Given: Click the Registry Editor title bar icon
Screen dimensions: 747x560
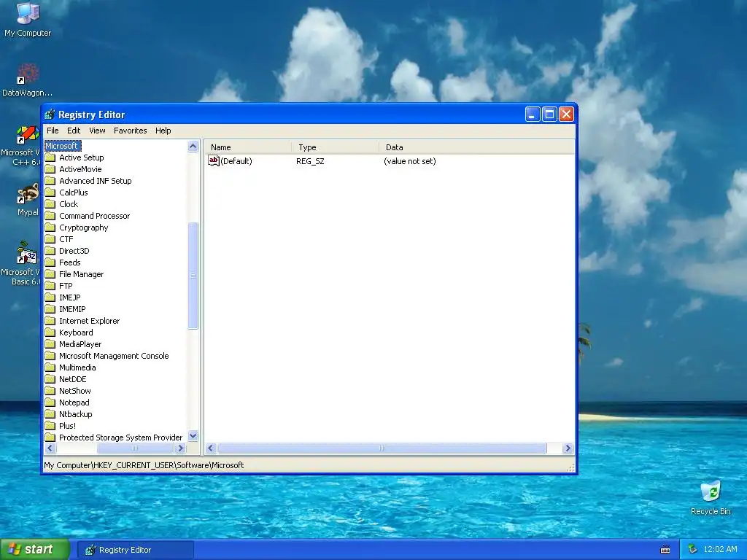Looking at the screenshot, I should tap(50, 114).
